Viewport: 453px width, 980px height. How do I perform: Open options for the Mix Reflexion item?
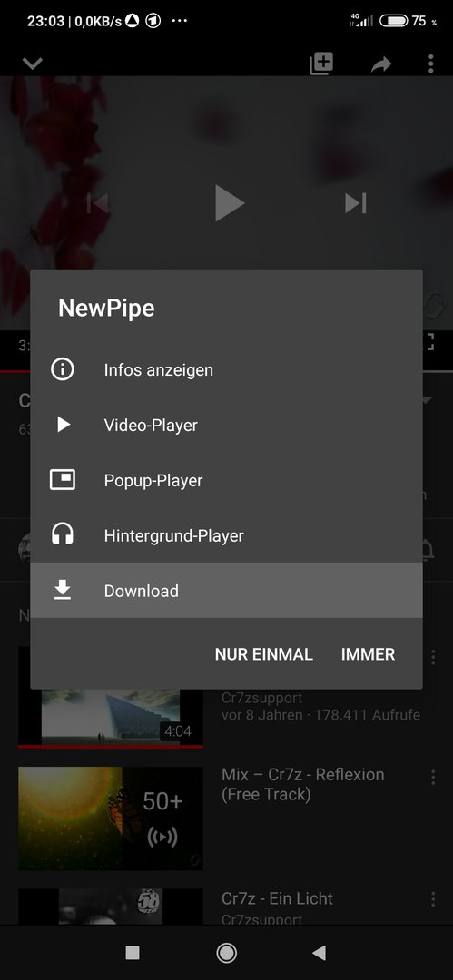coord(433,777)
